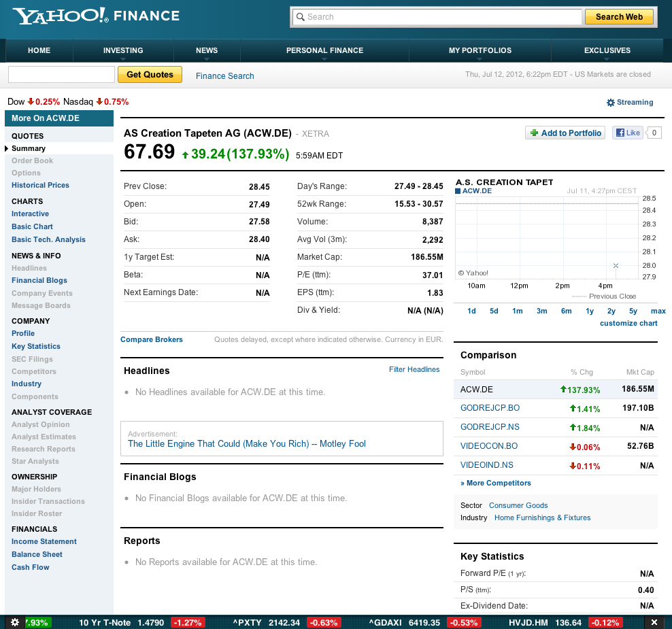This screenshot has width=672, height=629.
Task: Click the magnifier icon in web search
Action: [x=301, y=17]
